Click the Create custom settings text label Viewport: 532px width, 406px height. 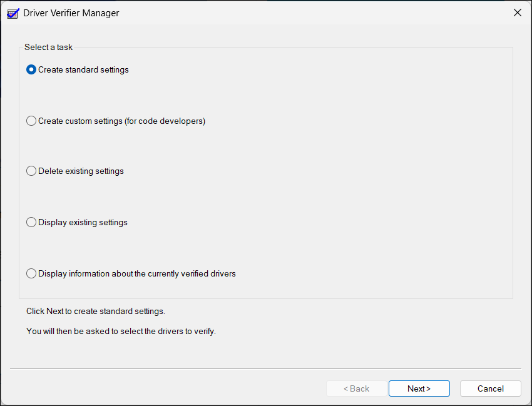point(121,121)
